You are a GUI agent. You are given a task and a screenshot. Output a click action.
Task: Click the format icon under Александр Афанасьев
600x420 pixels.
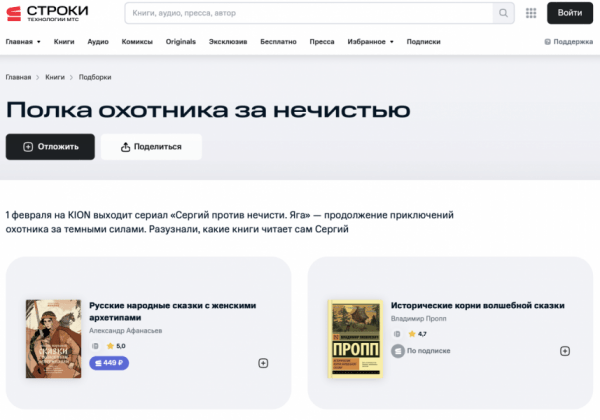tap(95, 346)
